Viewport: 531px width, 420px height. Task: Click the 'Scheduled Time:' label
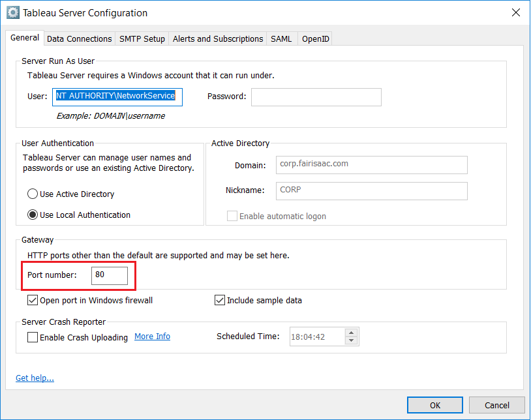point(249,336)
